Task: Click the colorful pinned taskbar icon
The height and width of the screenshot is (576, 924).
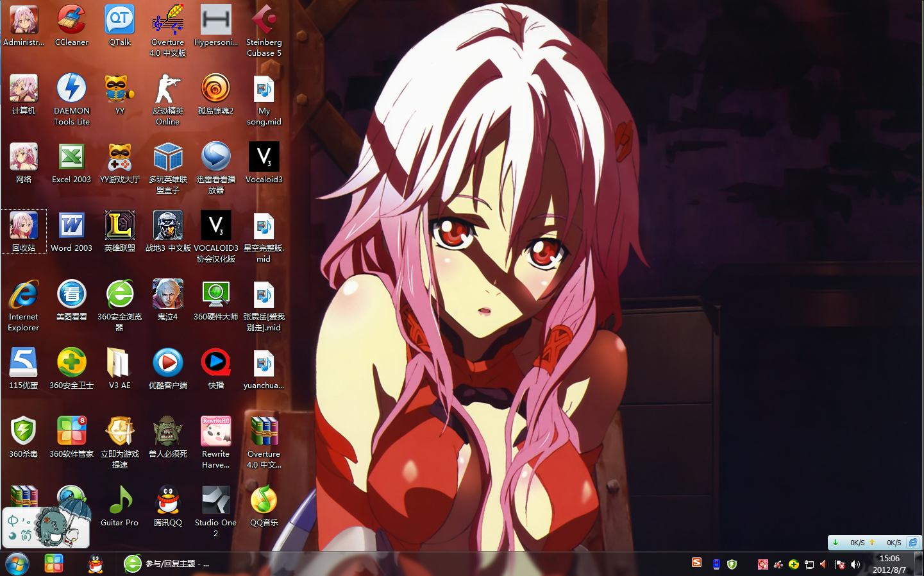Action: 54,564
